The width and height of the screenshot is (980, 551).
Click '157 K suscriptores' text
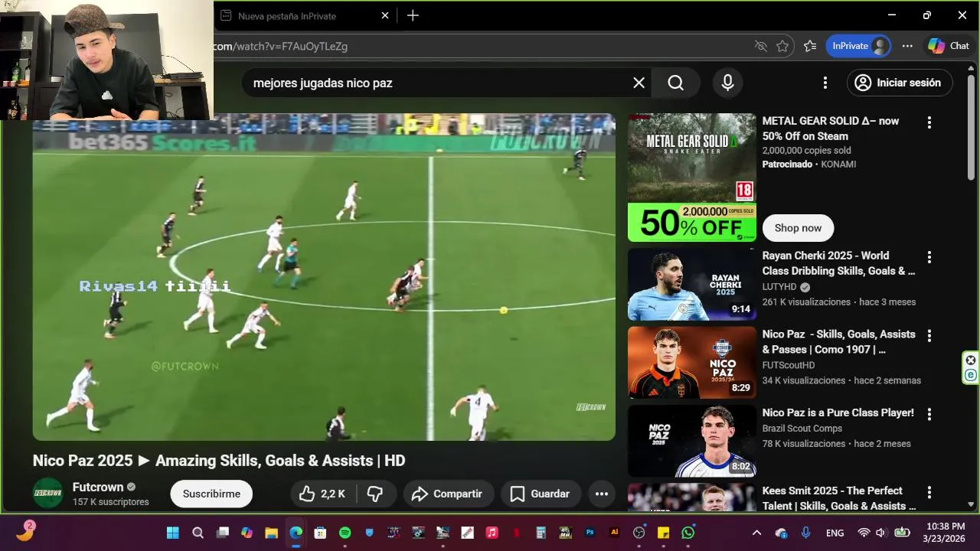(x=111, y=502)
